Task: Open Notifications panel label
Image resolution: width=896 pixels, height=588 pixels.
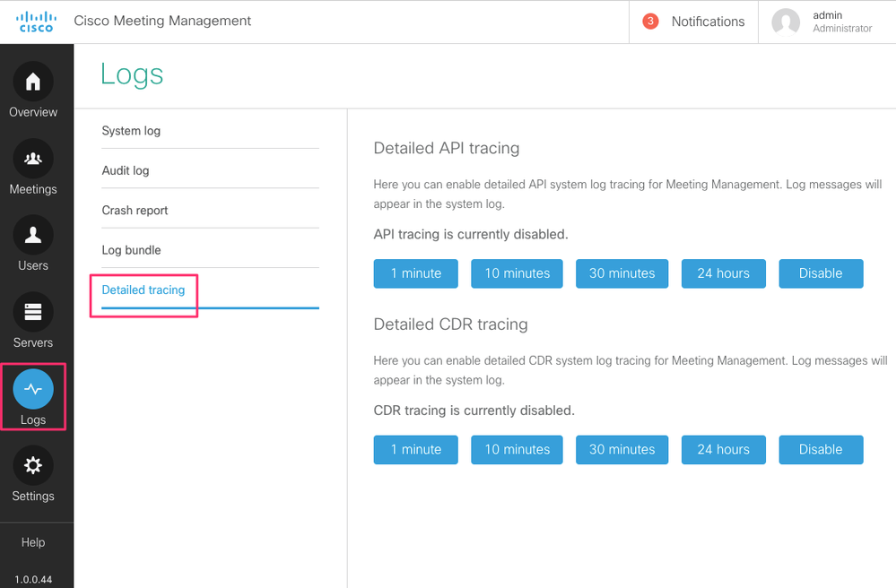Action: pyautogui.click(x=708, y=22)
